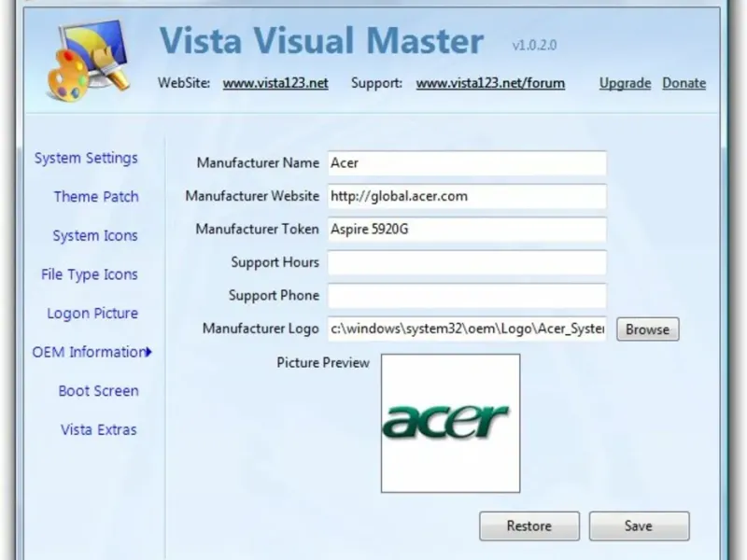Focus the Manufacturer Name field
This screenshot has height=560, width=747.
pyautogui.click(x=467, y=163)
